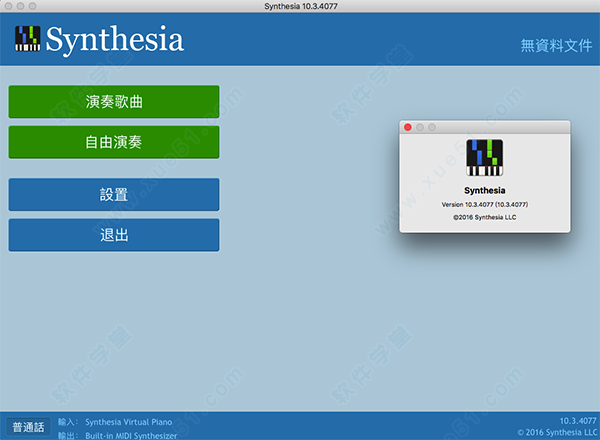
Task: Click the 輸入 input label
Action: pos(68,422)
